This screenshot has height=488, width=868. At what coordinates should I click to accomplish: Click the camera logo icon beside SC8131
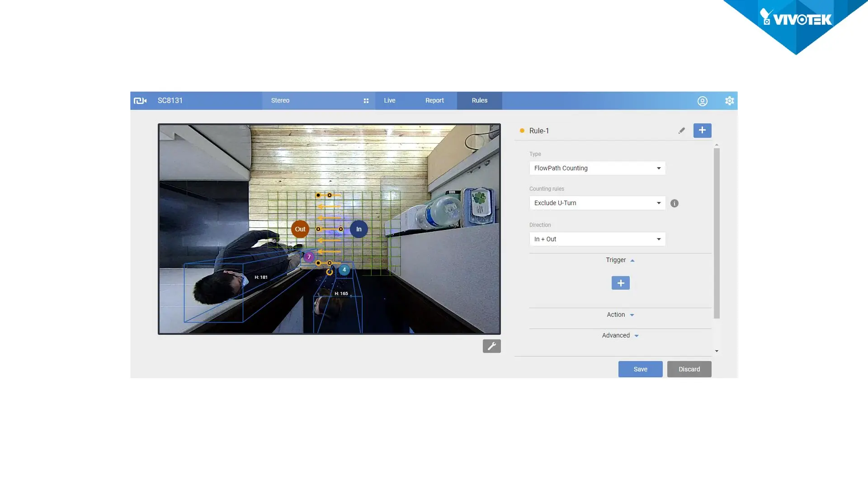pyautogui.click(x=140, y=101)
